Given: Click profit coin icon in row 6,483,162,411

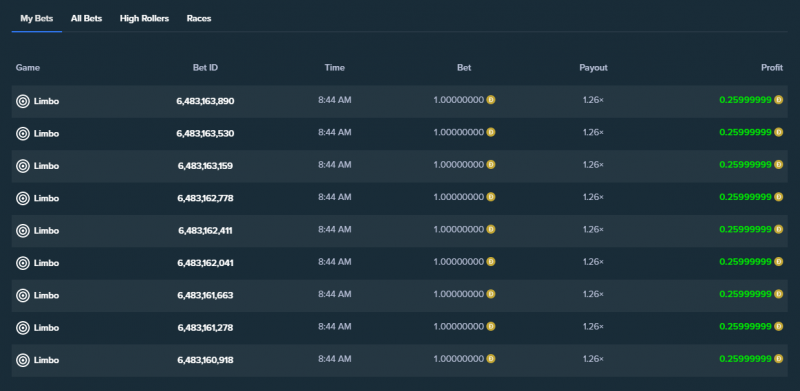Looking at the screenshot, I should click(779, 229).
